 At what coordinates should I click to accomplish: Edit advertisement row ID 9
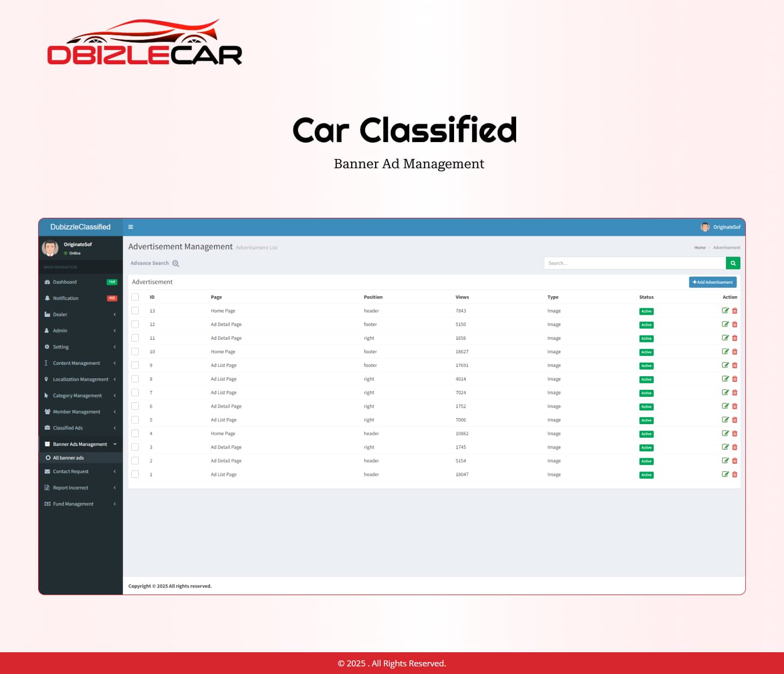[x=725, y=365]
